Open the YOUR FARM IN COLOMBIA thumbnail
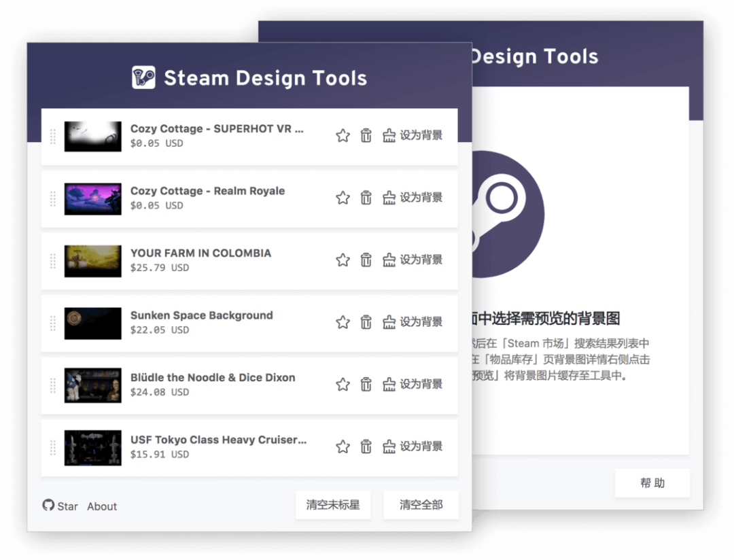 [x=92, y=261]
